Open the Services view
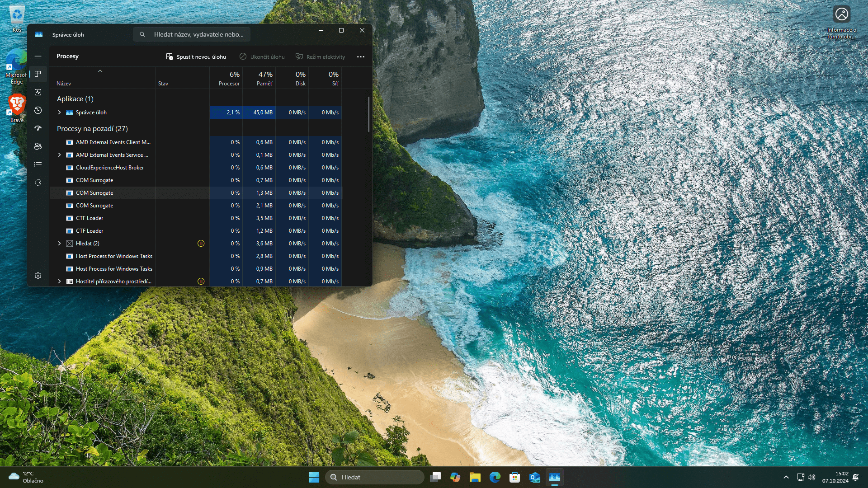The image size is (868, 488). point(38,183)
